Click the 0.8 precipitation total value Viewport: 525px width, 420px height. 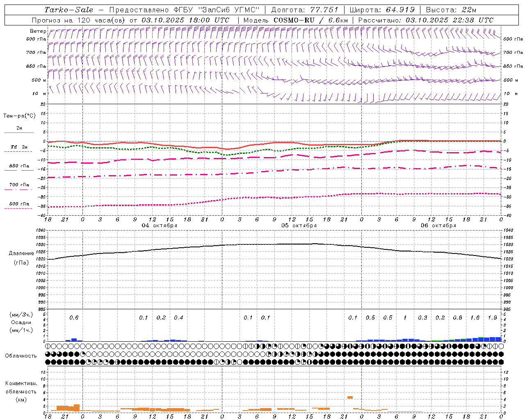pyautogui.click(x=457, y=318)
